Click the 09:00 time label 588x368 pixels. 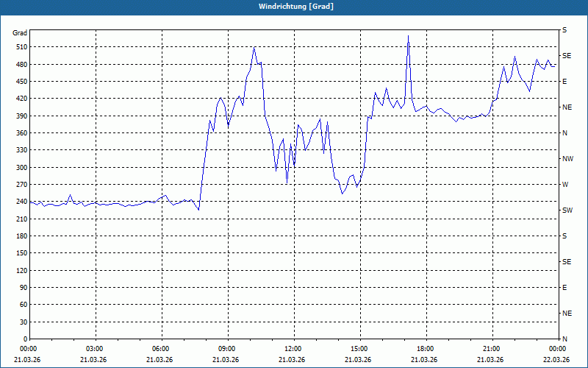click(x=228, y=349)
